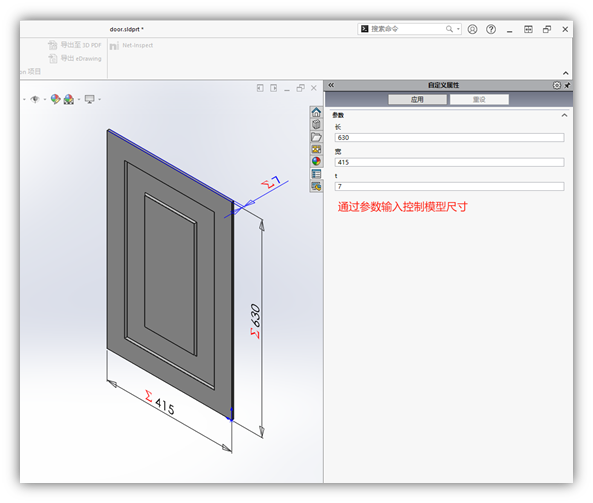Viewport: 593px width, 503px height.
Task: Click the expand right panel viewport icon
Action: (x=273, y=88)
